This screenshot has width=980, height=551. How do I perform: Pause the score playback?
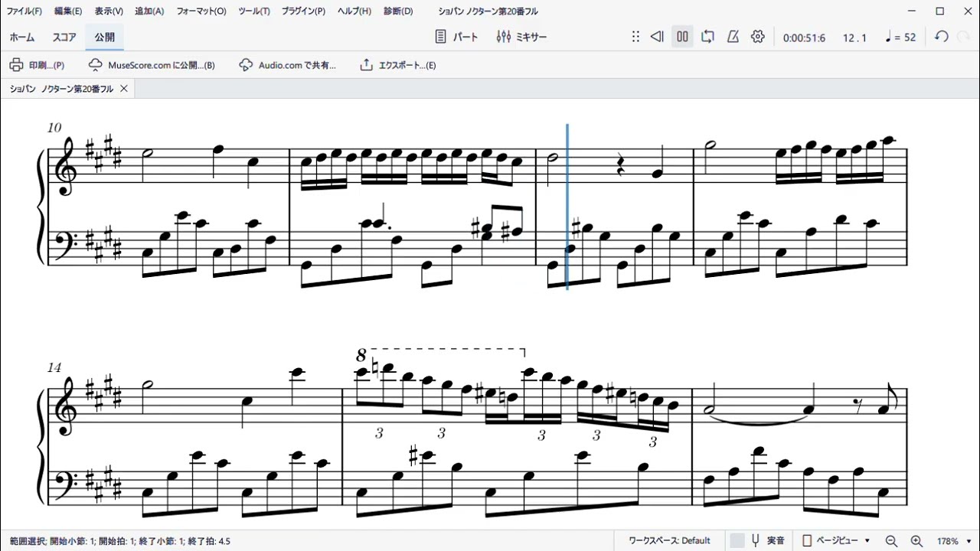pyautogui.click(x=682, y=37)
